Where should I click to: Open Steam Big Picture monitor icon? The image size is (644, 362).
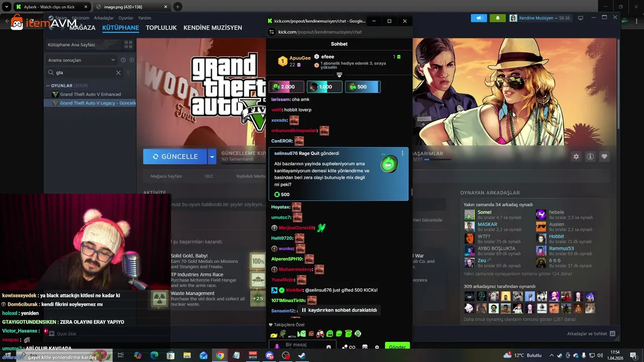[580, 18]
